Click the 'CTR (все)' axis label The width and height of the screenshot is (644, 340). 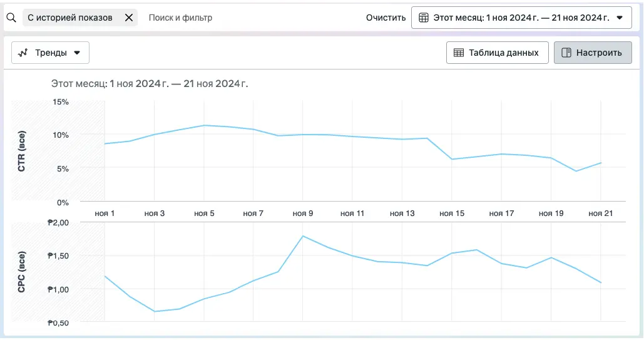(x=21, y=151)
